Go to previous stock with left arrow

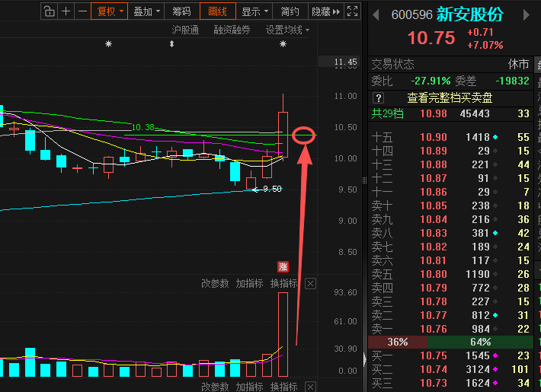click(x=376, y=14)
